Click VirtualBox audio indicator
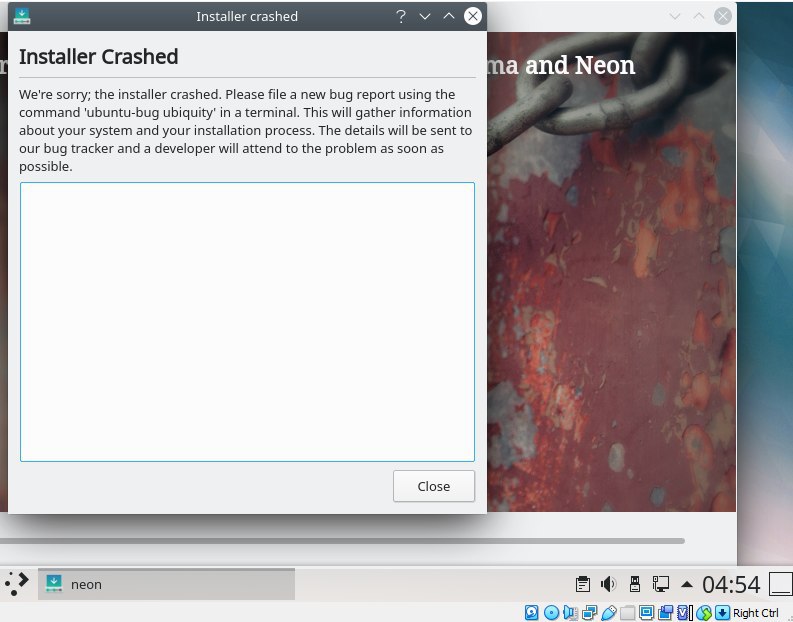 coord(570,613)
